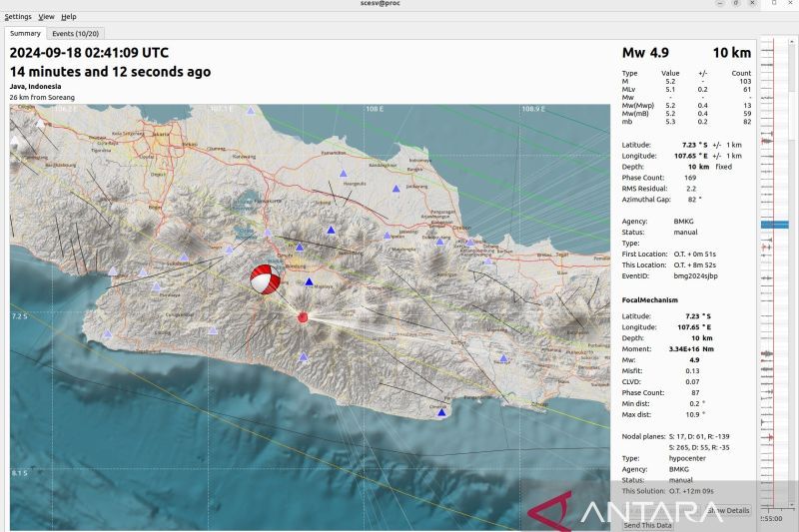Open the Help menu

tap(68, 17)
